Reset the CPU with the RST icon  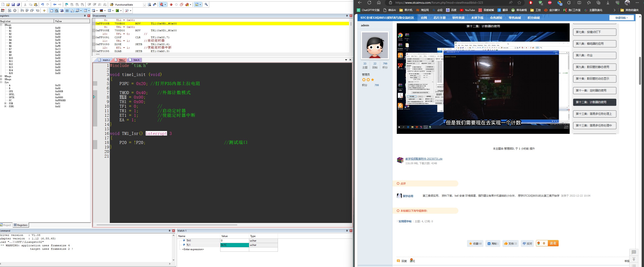(3, 11)
